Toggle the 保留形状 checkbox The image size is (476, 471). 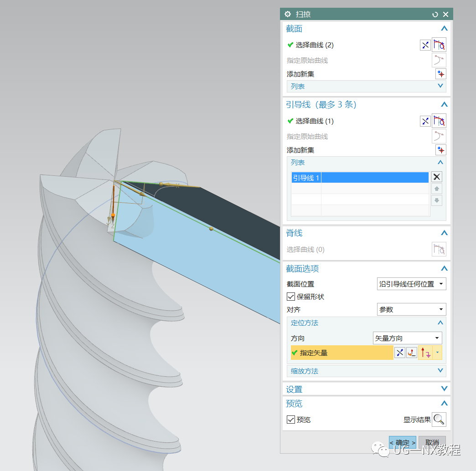[291, 297]
